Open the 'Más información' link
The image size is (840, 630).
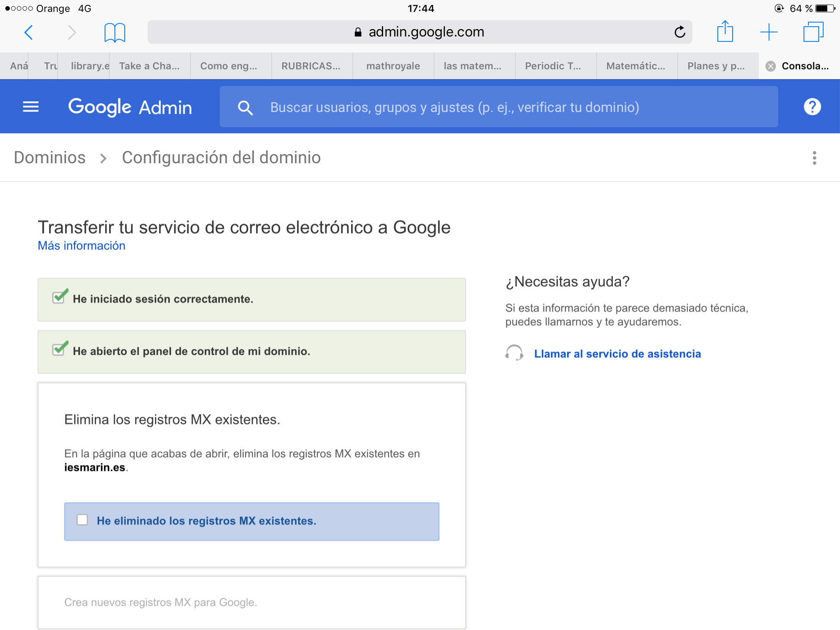click(82, 246)
